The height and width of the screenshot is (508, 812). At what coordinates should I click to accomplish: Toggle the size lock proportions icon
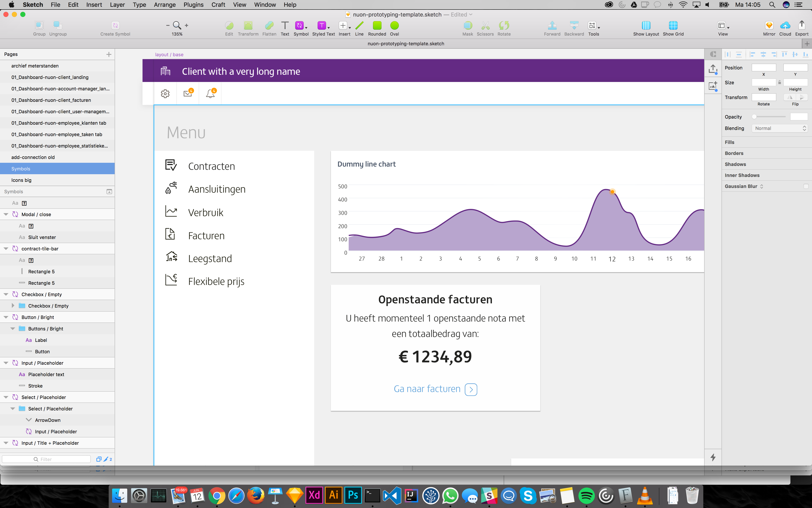pos(780,82)
